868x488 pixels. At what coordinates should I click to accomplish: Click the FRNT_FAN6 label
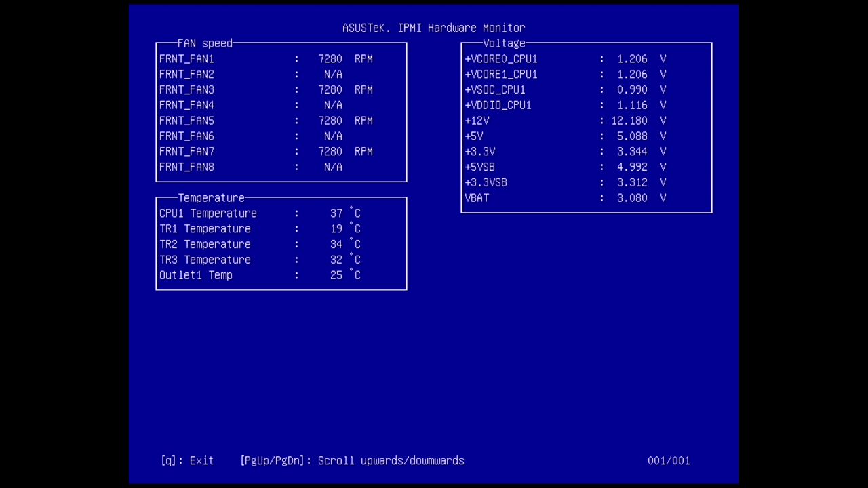pos(186,136)
